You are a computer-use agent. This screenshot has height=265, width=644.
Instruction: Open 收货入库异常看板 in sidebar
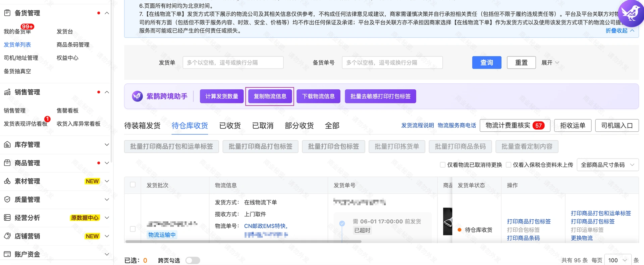click(78, 124)
